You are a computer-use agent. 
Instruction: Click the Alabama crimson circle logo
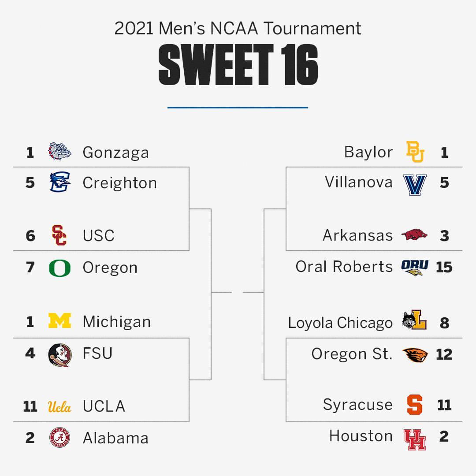59,438
